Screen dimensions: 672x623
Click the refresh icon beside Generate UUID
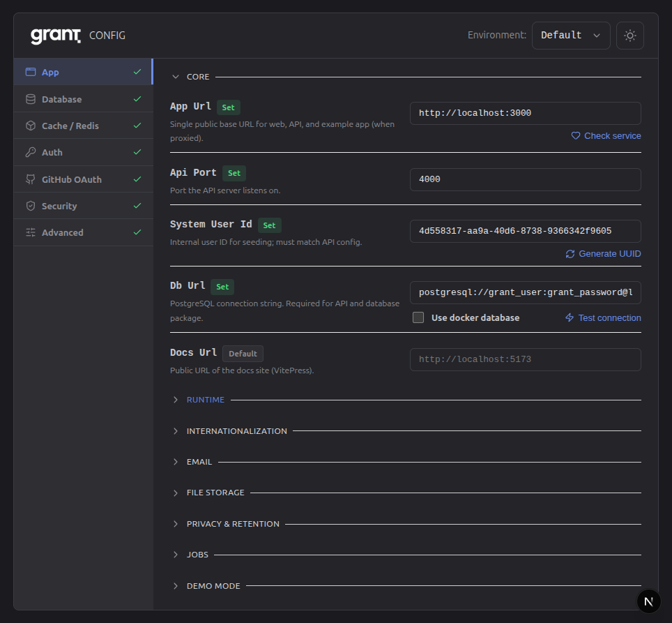coord(570,254)
